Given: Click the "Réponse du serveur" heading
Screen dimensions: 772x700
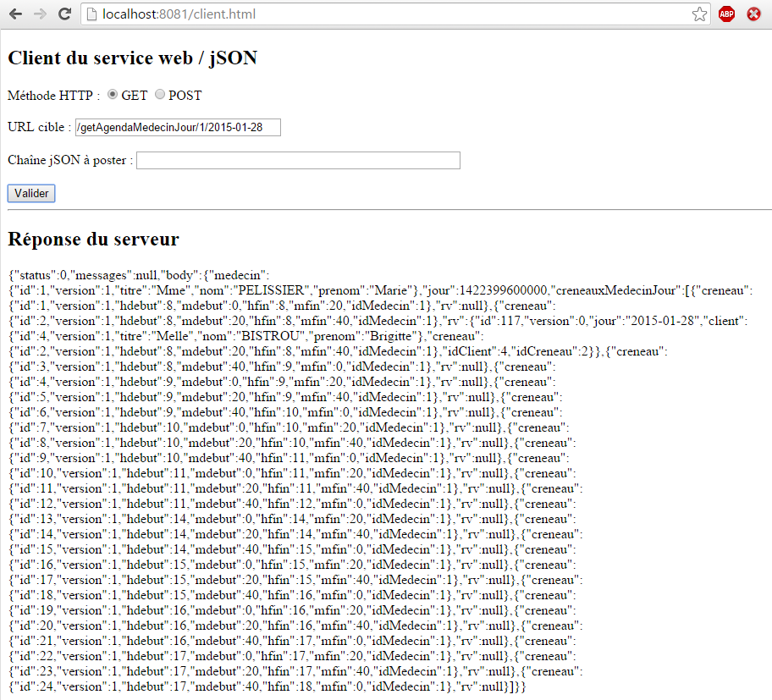Looking at the screenshot, I should (93, 240).
